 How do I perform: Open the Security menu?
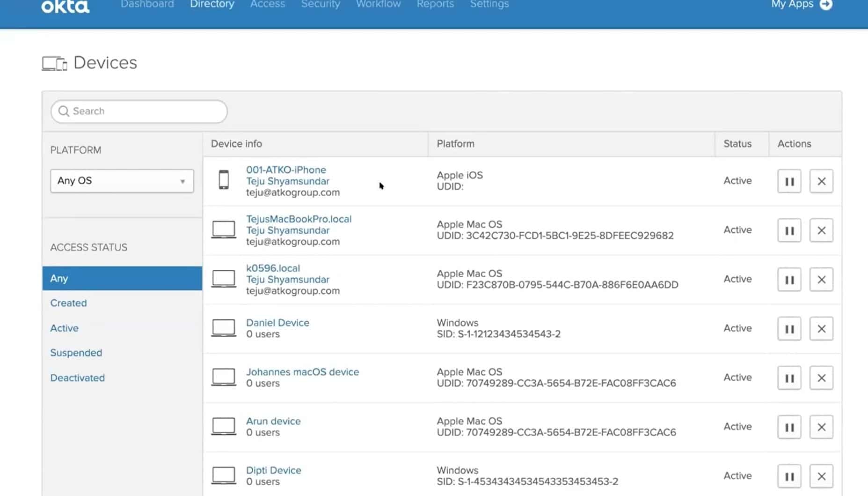click(321, 5)
